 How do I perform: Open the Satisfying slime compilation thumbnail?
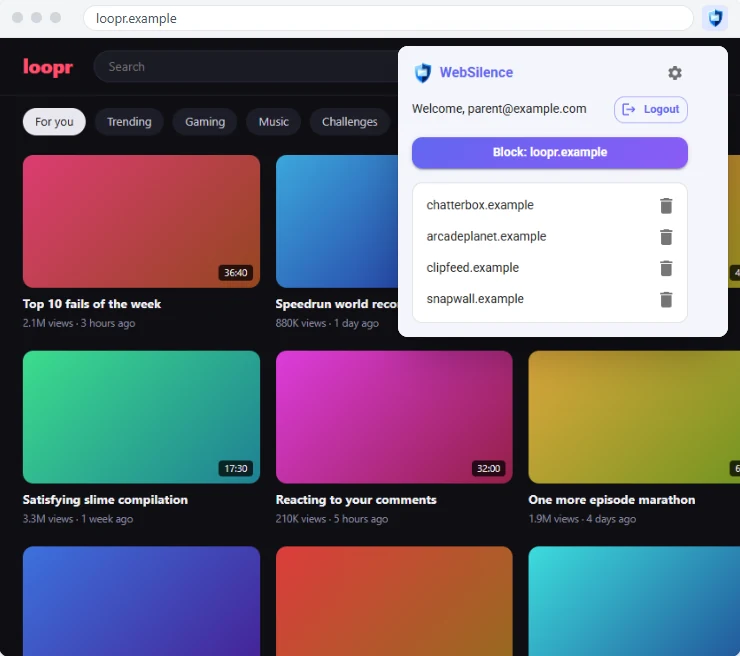point(141,417)
